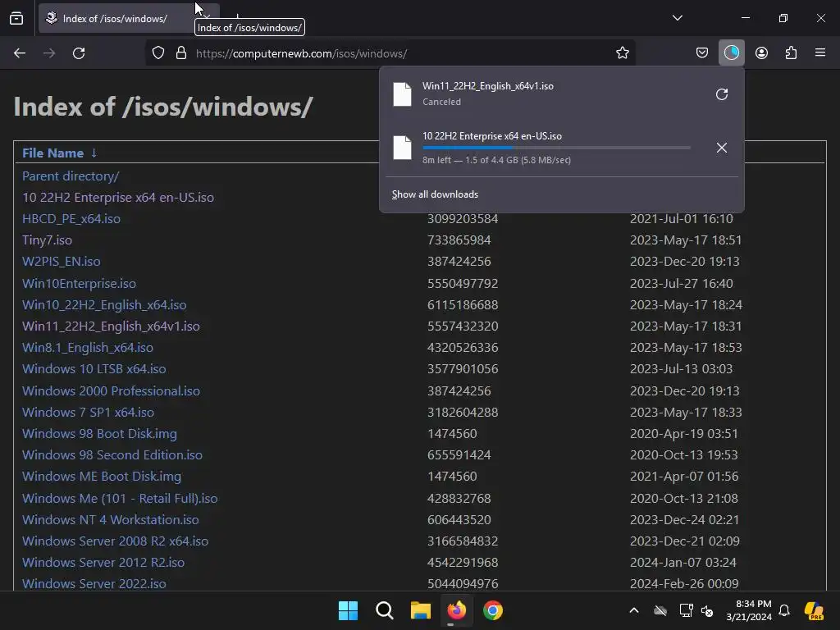The image size is (840, 630).
Task: Show site security info via padlock icon
Action: pos(181,53)
